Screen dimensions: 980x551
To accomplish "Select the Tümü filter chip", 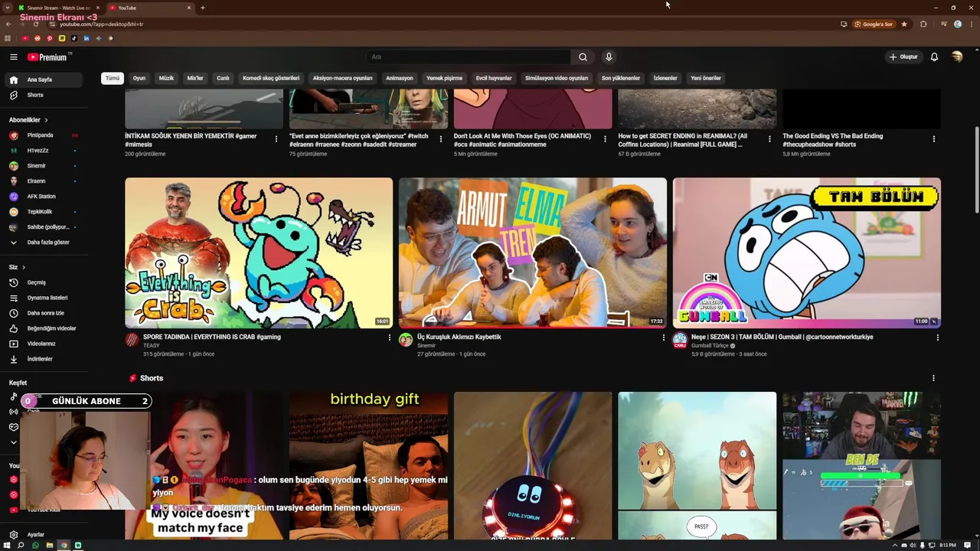I will [x=113, y=78].
